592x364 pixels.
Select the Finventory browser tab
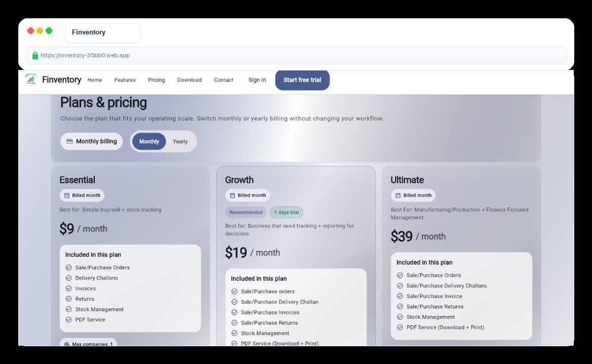point(103,33)
